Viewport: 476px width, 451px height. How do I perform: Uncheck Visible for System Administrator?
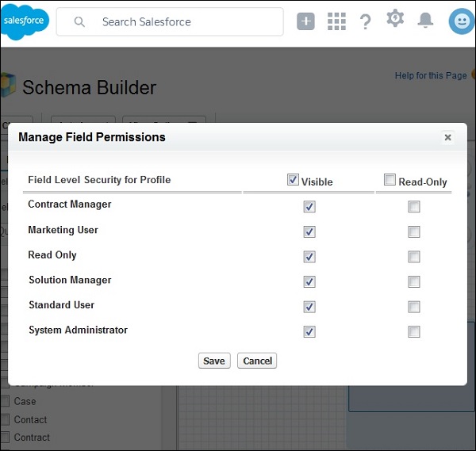(309, 332)
